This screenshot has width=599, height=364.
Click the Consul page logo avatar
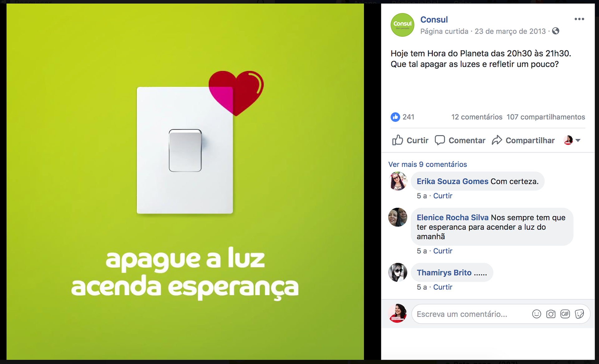[402, 25]
